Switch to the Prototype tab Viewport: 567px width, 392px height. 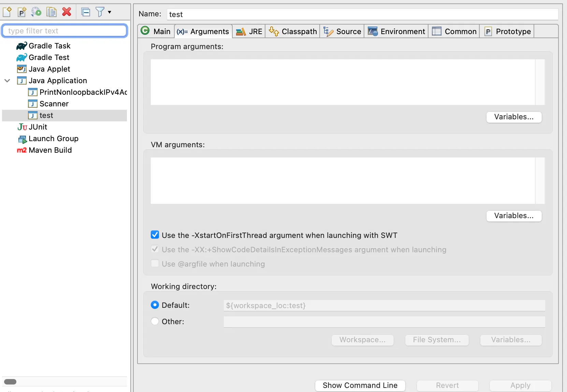click(x=507, y=31)
